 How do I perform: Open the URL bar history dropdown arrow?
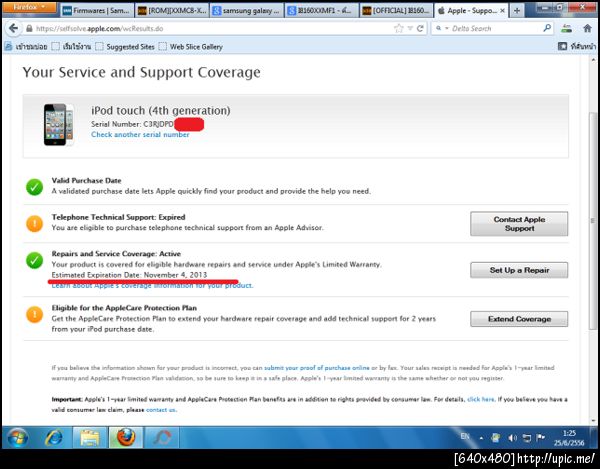coord(410,28)
